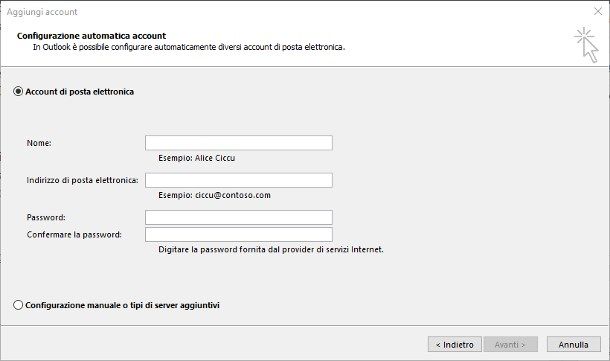Click the In Outlook è possibile description text
This screenshot has width=610, height=361.
[189, 47]
